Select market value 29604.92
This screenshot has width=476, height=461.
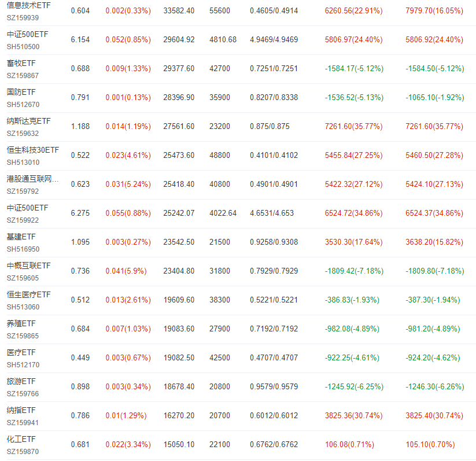tap(179, 39)
